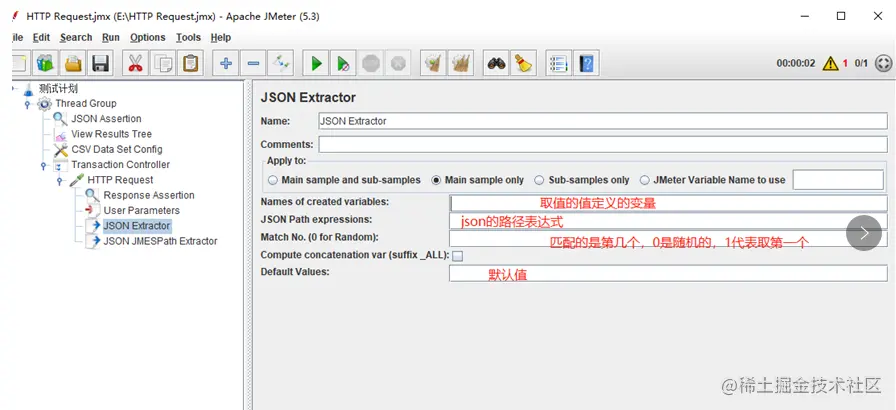Cut selection using scissors icon
The height and width of the screenshot is (410, 896).
coord(135,63)
